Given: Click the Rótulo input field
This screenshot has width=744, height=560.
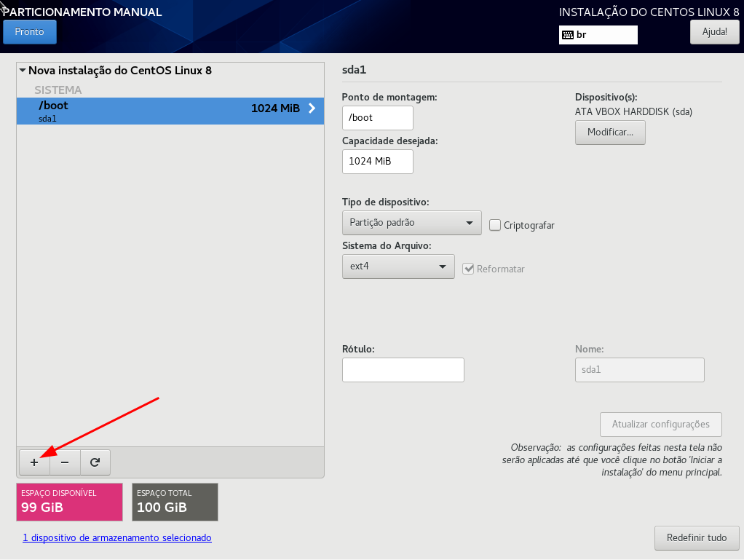Looking at the screenshot, I should [x=403, y=370].
